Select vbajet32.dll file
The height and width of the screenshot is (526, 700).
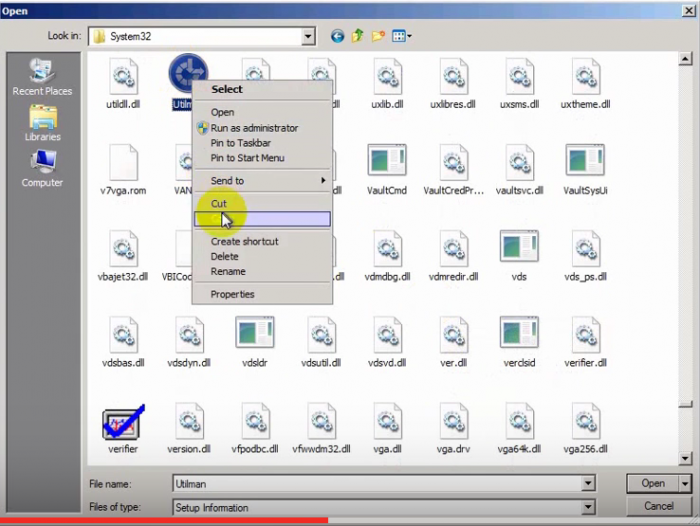click(x=123, y=256)
